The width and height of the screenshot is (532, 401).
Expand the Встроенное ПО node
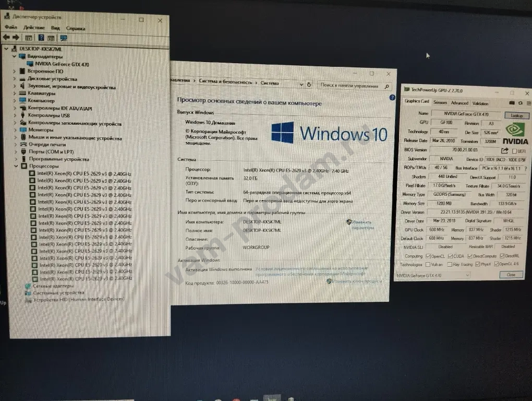[x=14, y=72]
